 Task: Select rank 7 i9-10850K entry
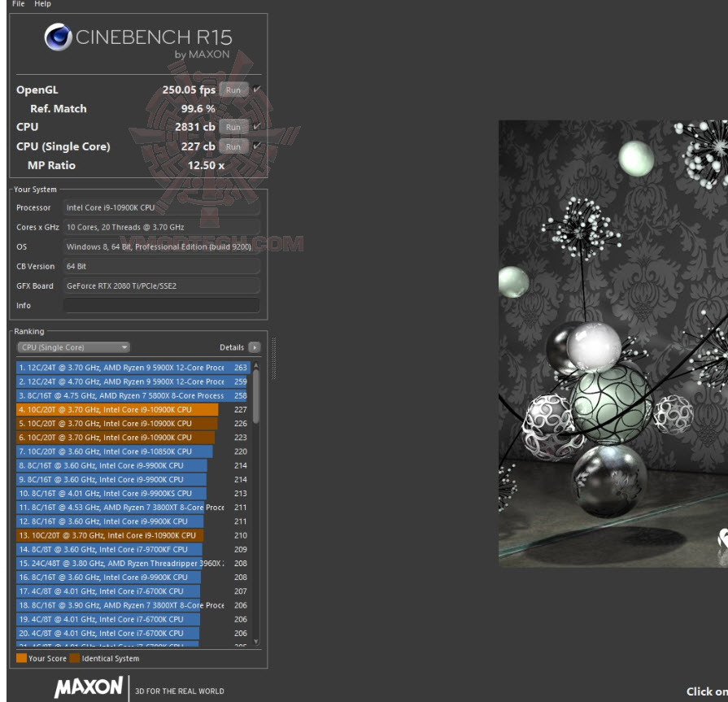pyautogui.click(x=133, y=451)
